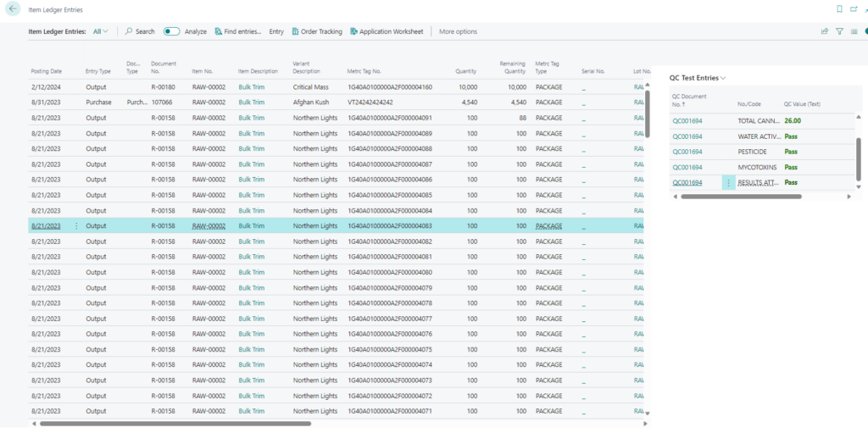Click the Search magnifier button
Viewport: 868px width, 433px height.
(140, 31)
